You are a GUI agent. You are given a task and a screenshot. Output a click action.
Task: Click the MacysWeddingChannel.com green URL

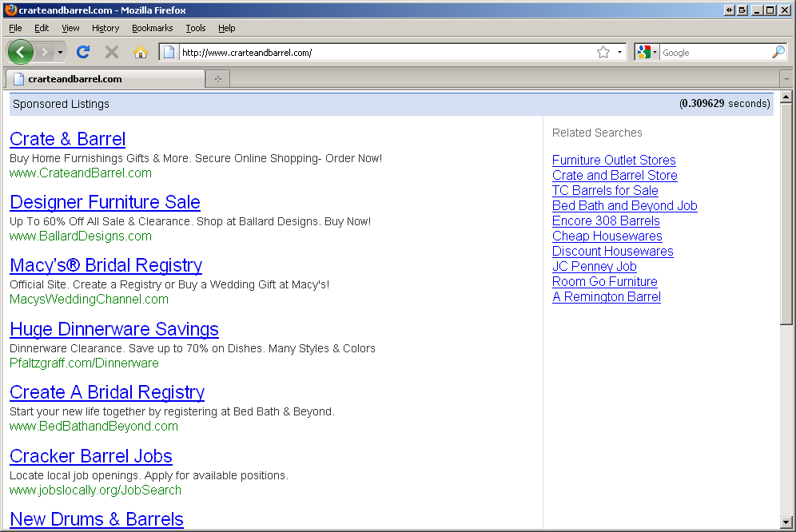pos(89,299)
